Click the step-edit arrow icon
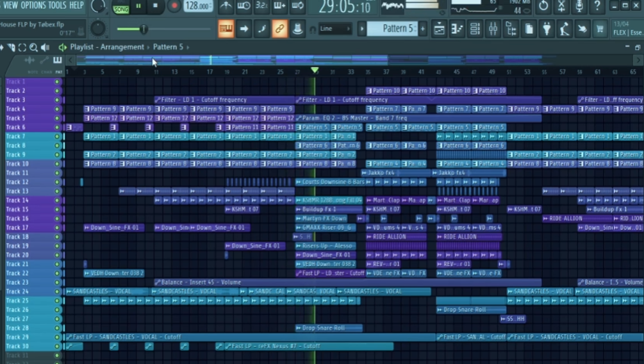Image resolution: width=644 pixels, height=364 pixels. (x=244, y=29)
